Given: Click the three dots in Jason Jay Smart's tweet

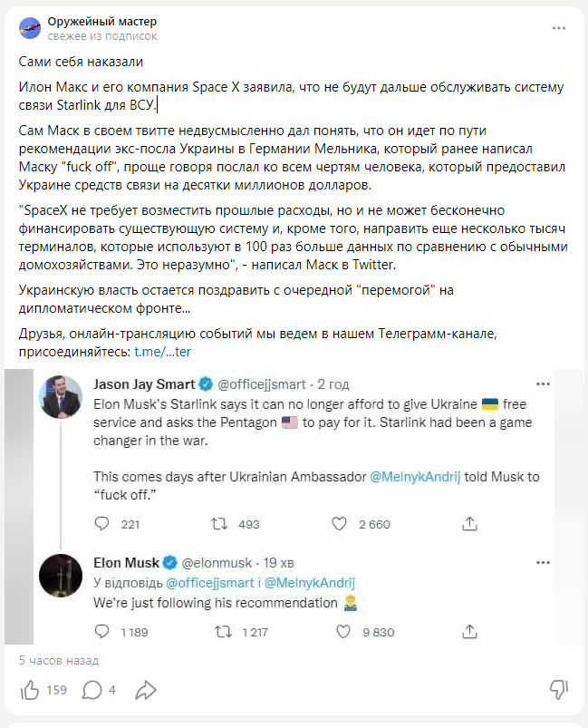Looking at the screenshot, I should [541, 383].
